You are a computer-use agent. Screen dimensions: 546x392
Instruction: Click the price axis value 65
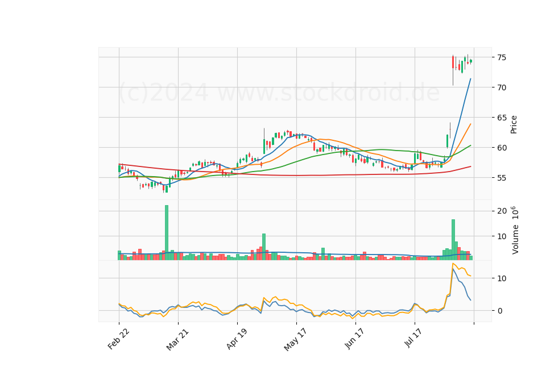point(502,118)
